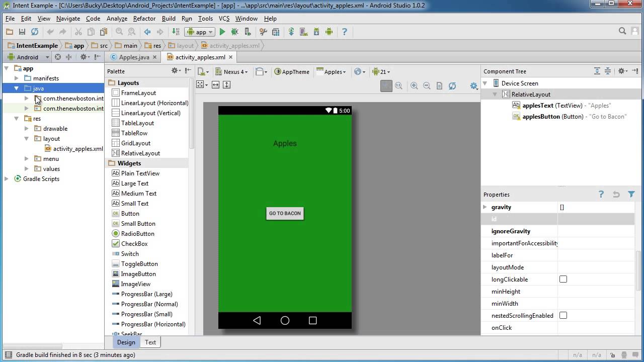Select activity_apples.xml in project tree
The height and width of the screenshot is (362, 644).
click(73, 149)
